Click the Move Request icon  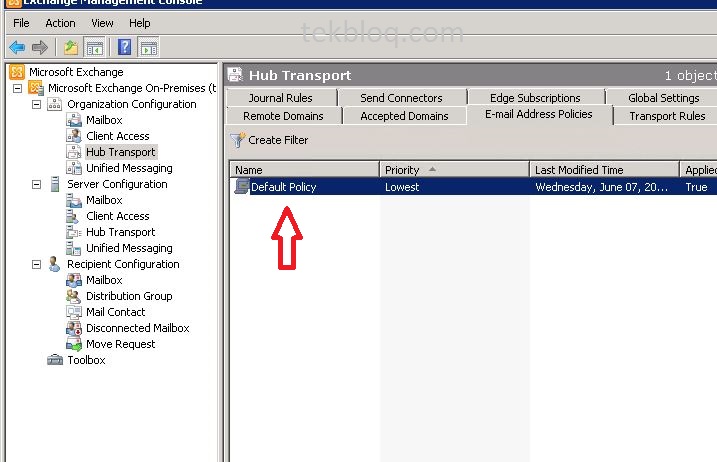(x=74, y=344)
